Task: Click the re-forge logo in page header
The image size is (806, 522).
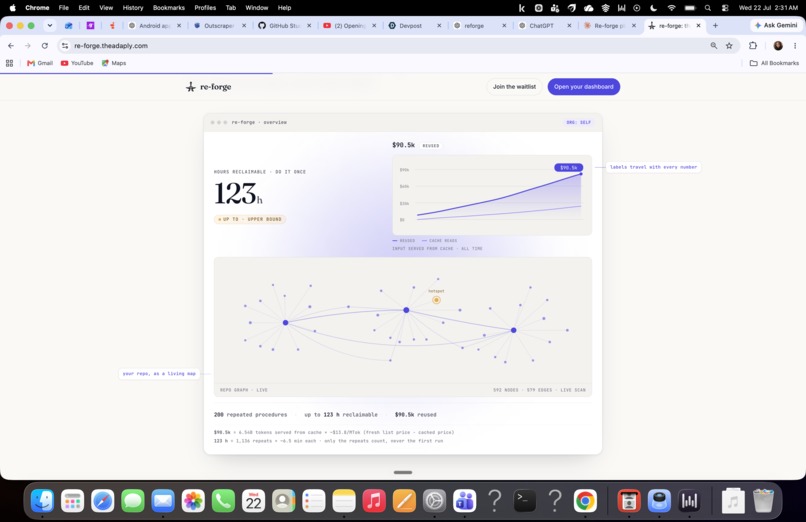Action: [208, 87]
